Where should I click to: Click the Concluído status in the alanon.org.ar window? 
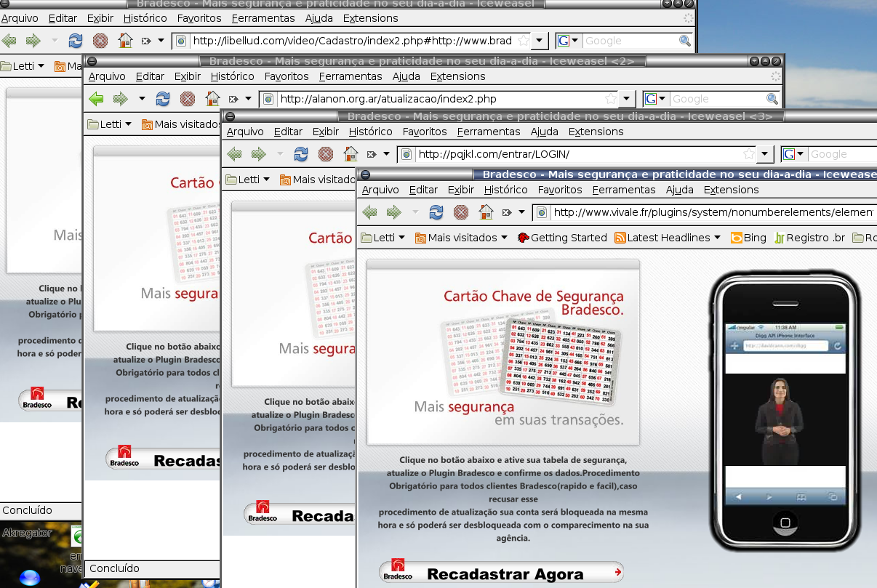click(x=114, y=568)
